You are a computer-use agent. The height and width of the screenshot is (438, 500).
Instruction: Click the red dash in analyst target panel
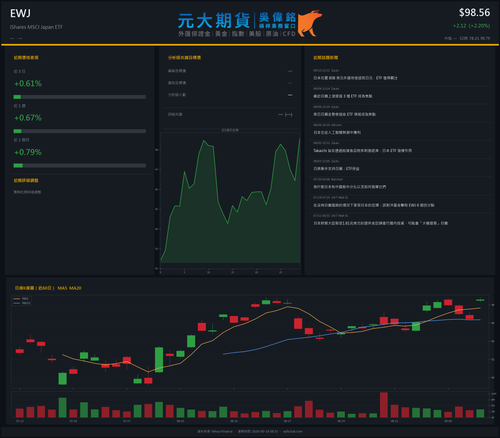pos(290,83)
